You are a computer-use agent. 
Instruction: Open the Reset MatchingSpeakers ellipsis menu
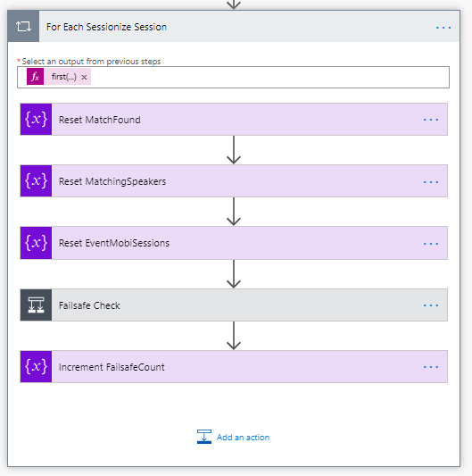(x=431, y=182)
